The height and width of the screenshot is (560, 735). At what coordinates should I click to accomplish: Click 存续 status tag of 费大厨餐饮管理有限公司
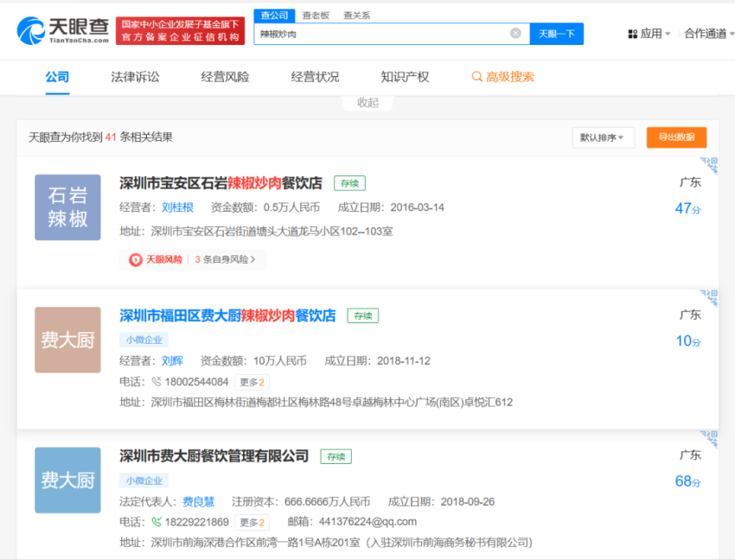[336, 456]
